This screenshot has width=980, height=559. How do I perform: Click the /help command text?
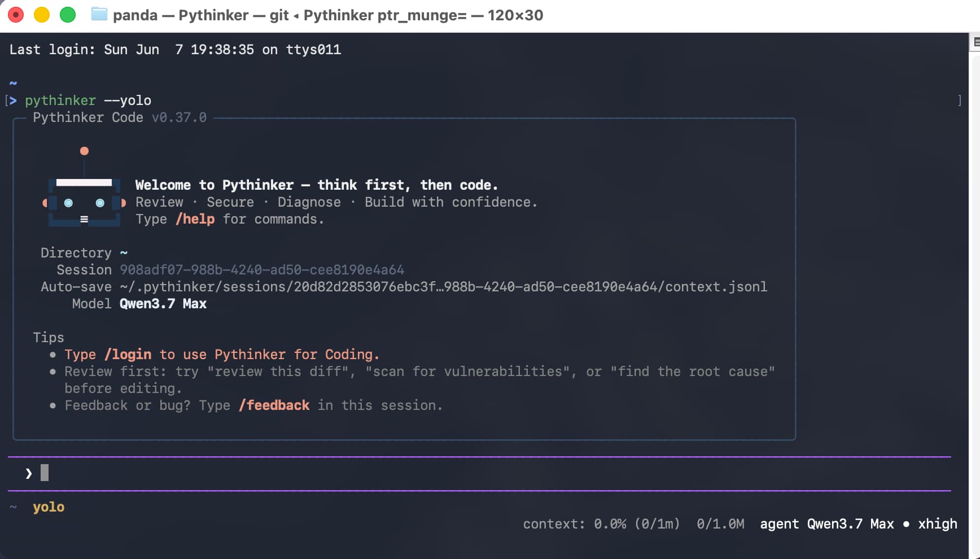(195, 219)
